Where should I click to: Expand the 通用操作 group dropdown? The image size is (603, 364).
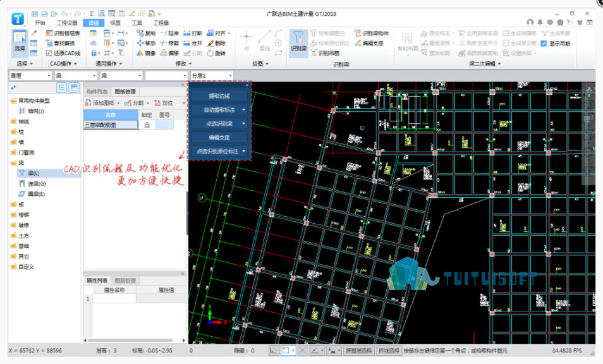121,63
